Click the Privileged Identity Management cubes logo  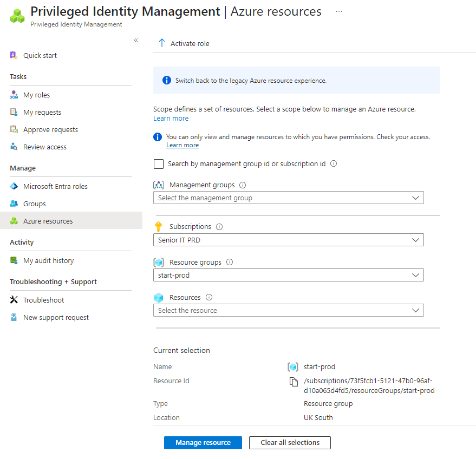17,16
